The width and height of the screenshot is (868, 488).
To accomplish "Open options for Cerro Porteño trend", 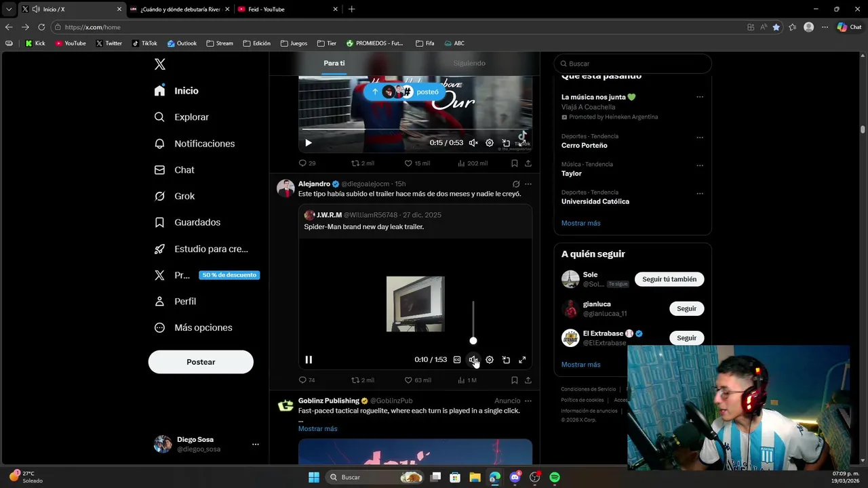I will point(700,137).
